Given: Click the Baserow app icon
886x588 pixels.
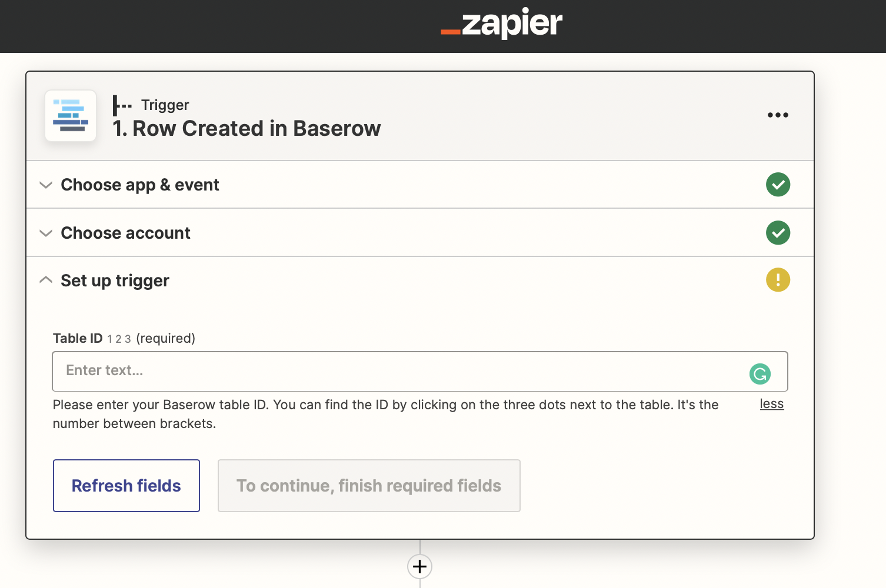Looking at the screenshot, I should pos(71,116).
